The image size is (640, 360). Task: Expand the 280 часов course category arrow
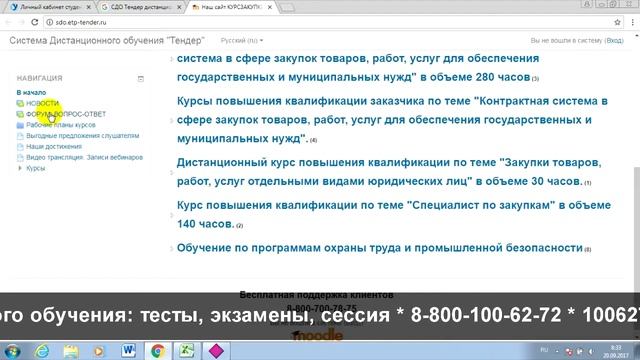pyautogui.click(x=172, y=59)
